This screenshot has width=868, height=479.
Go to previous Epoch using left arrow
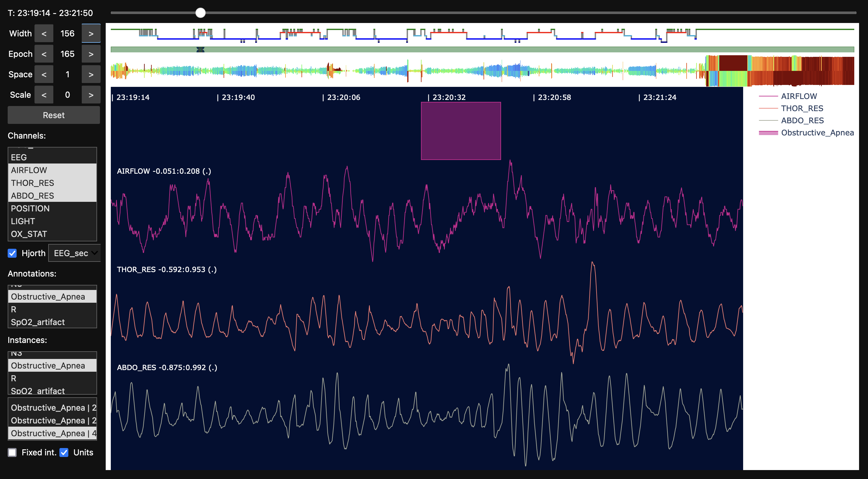click(44, 54)
